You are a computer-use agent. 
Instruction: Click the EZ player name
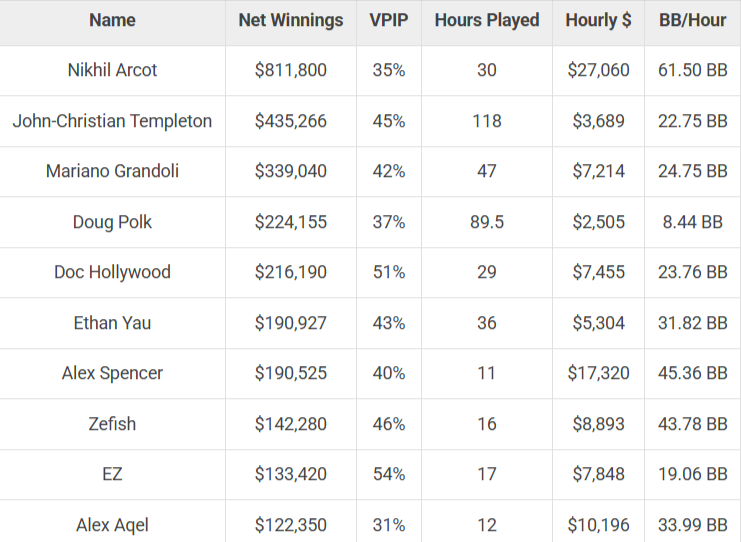point(112,474)
